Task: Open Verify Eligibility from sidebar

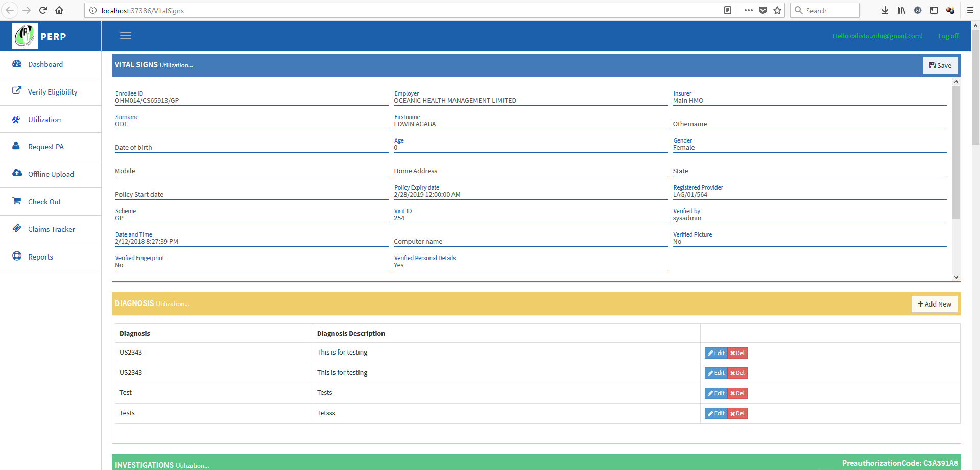Action: coord(52,92)
